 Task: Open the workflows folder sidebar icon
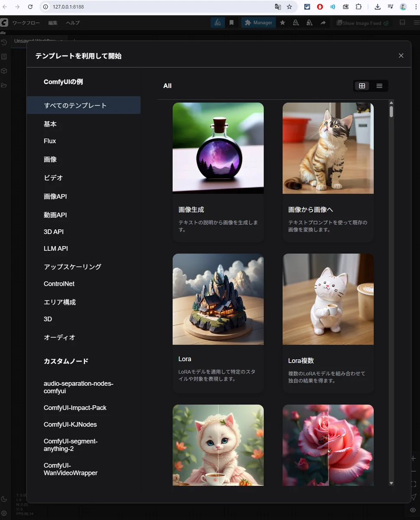tap(4, 85)
